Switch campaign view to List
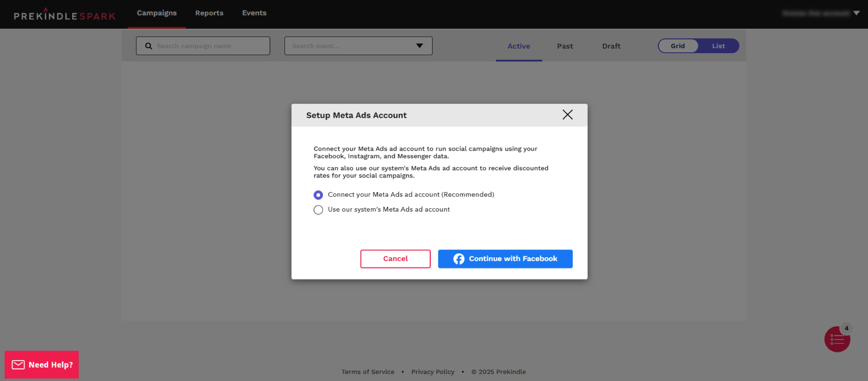This screenshot has width=868, height=381. click(718, 46)
